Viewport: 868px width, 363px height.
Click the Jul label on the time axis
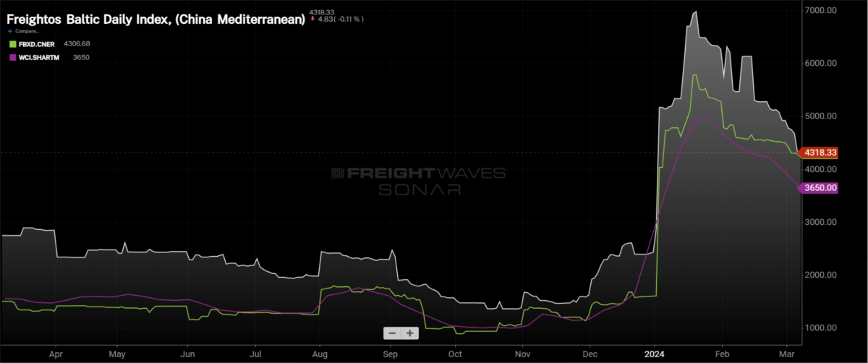tap(255, 355)
